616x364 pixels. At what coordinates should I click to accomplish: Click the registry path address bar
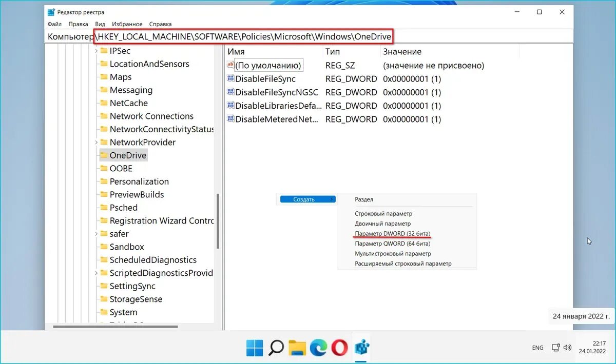[x=309, y=36]
